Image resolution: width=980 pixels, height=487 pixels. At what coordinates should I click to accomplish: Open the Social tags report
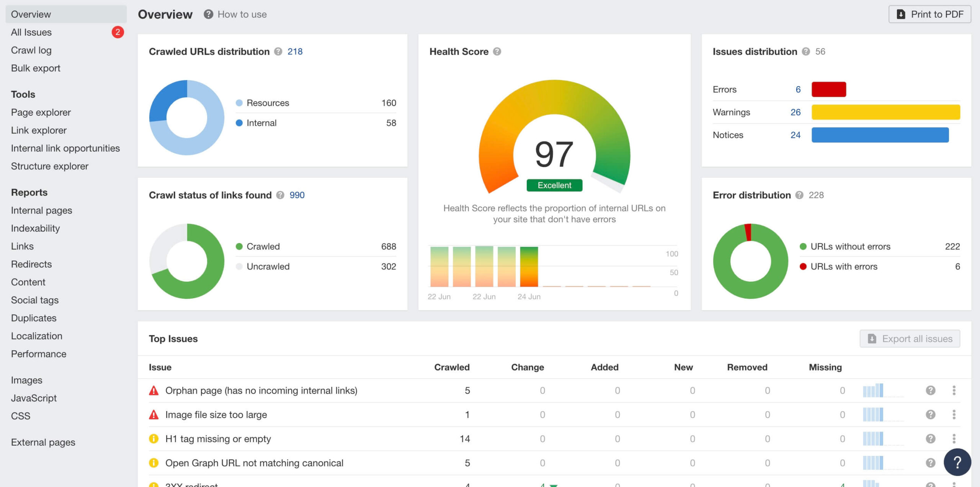click(x=35, y=300)
